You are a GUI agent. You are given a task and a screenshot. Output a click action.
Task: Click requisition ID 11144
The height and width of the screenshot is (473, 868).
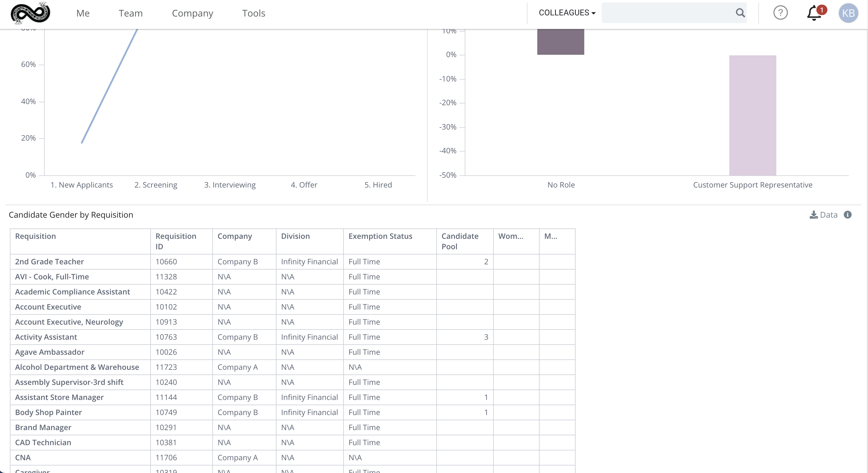pos(166,397)
